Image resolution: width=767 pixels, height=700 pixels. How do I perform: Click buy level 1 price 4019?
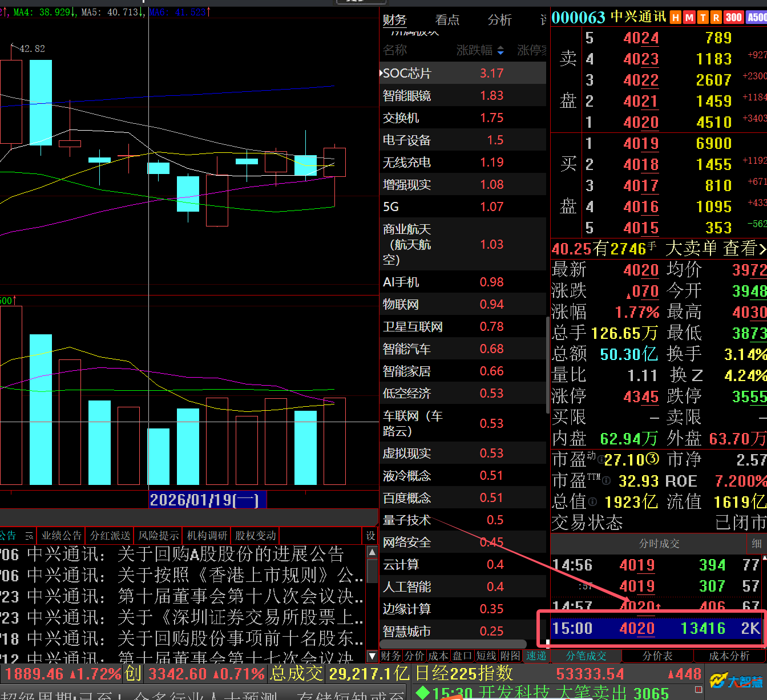[641, 143]
